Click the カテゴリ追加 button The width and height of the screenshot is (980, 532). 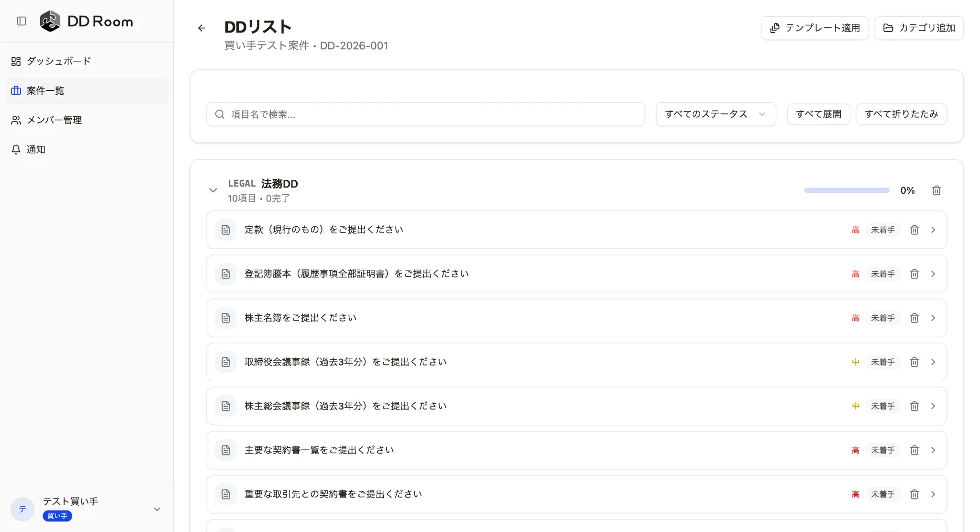coord(919,28)
